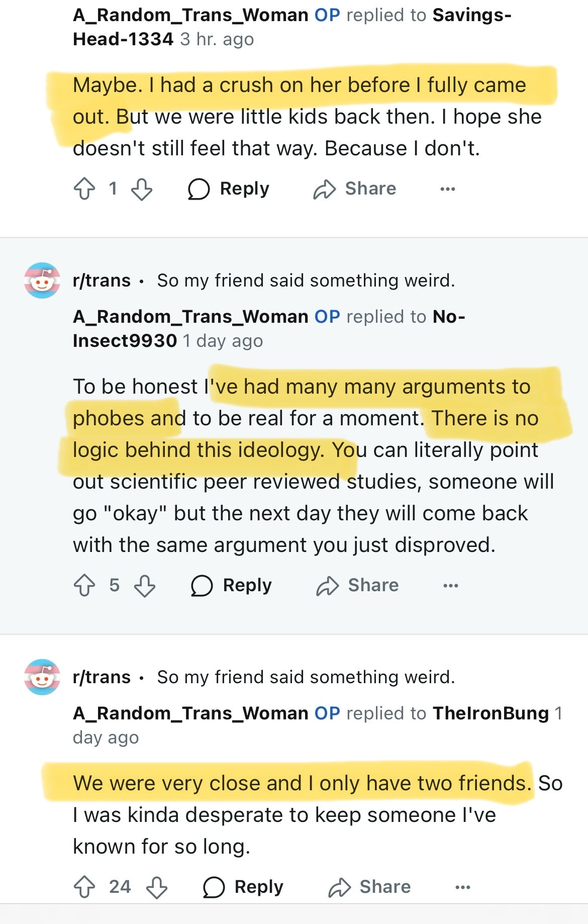
Task: Downvote the comment about the childhood crush
Action: 142,189
